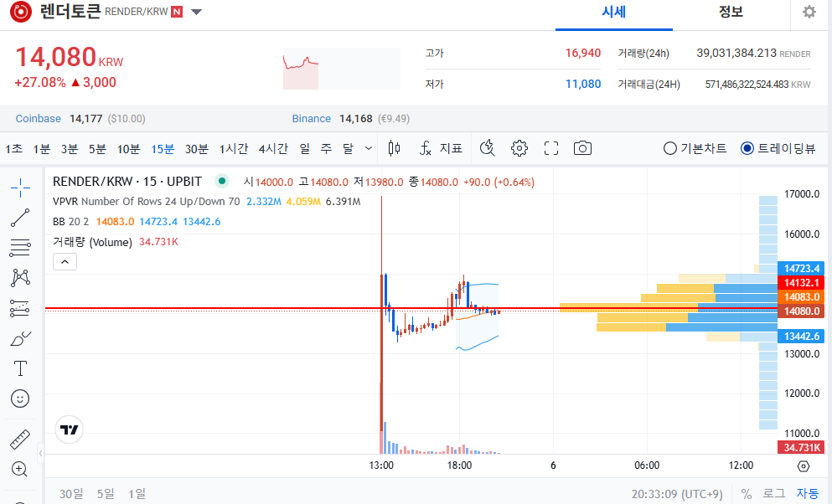Click the RENDER/KRW · 15 · UPBIT symbol title
The height and width of the screenshot is (504, 832).
click(x=127, y=181)
